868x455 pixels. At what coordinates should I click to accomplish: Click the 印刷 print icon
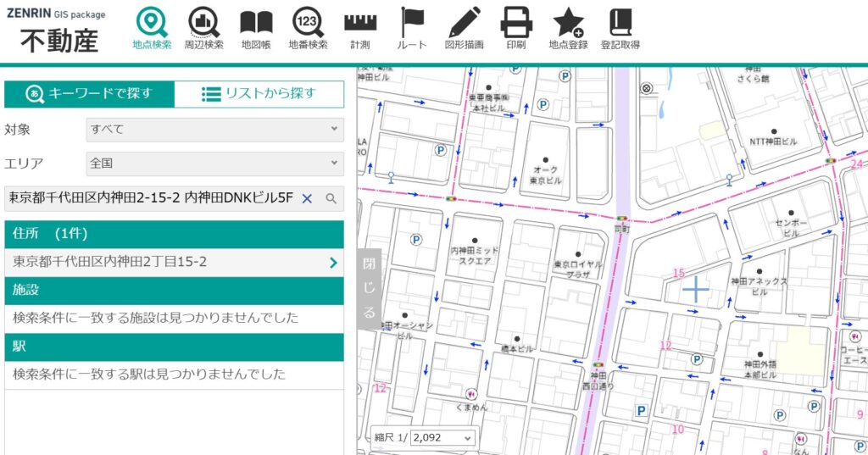515,28
